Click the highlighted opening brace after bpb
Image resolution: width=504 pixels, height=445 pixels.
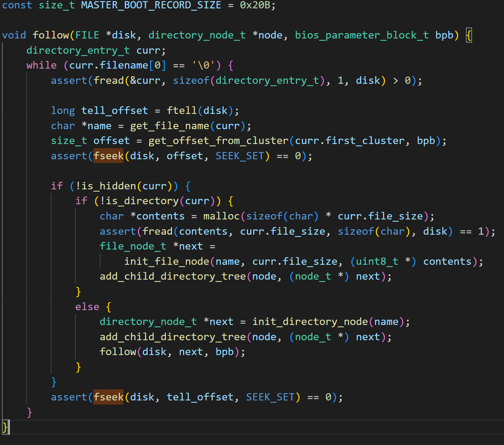tap(469, 35)
